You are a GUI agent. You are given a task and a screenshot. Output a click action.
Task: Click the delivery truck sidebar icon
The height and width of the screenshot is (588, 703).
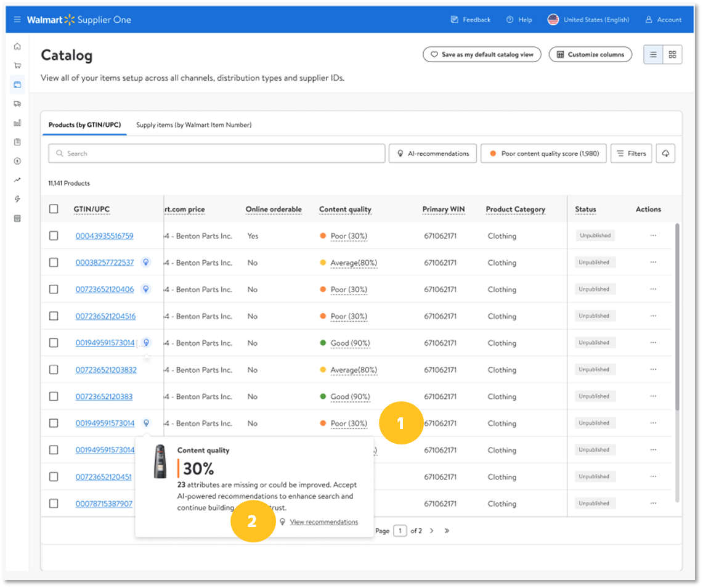click(x=17, y=104)
